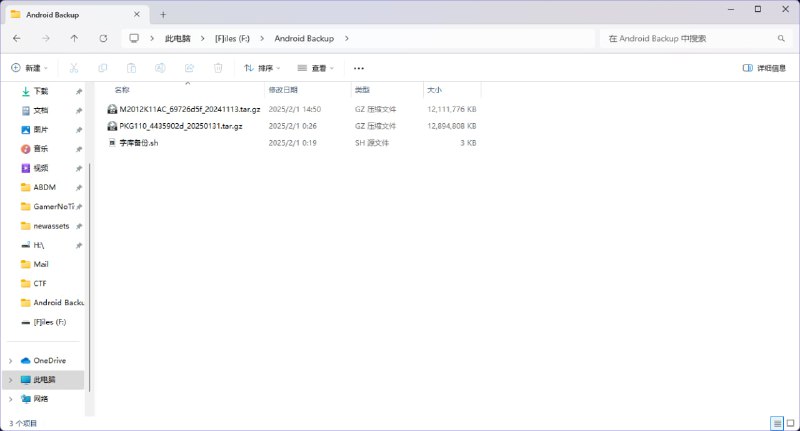
Task: Click the 新建 (New) menu button
Action: (x=29, y=68)
